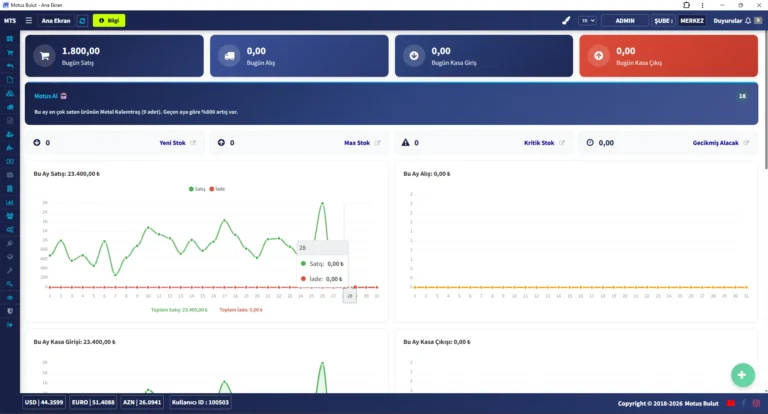The width and height of the screenshot is (768, 414).
Task: Follow the Kritik Stok link
Action: click(x=539, y=143)
